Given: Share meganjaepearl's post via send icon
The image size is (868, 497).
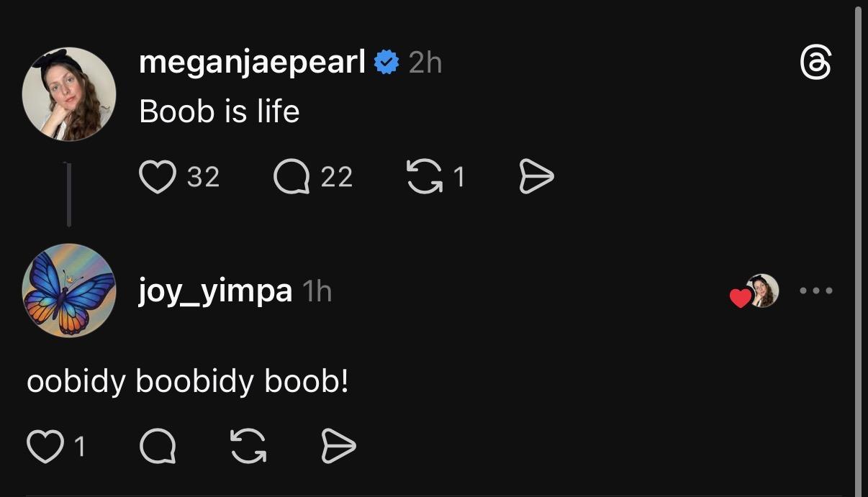Looking at the screenshot, I should (x=536, y=177).
